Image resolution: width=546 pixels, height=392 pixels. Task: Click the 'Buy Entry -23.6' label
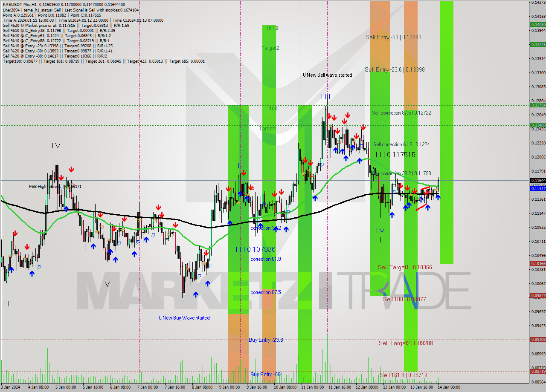click(266, 340)
